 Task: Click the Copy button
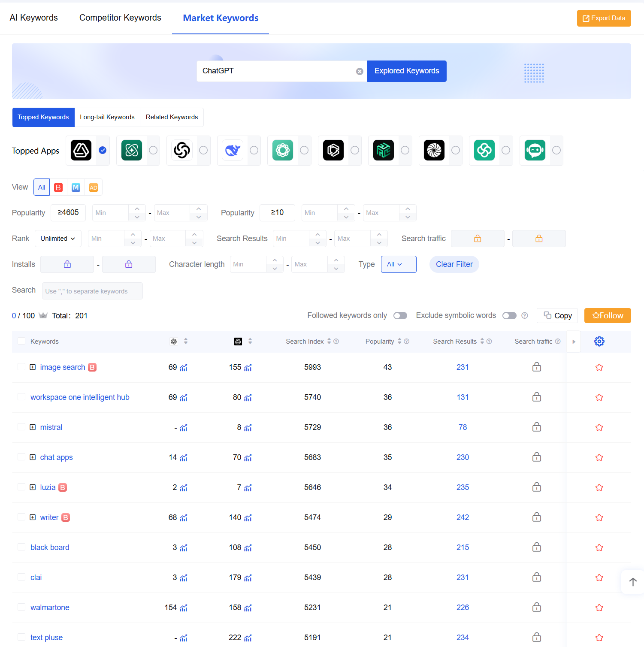557,316
